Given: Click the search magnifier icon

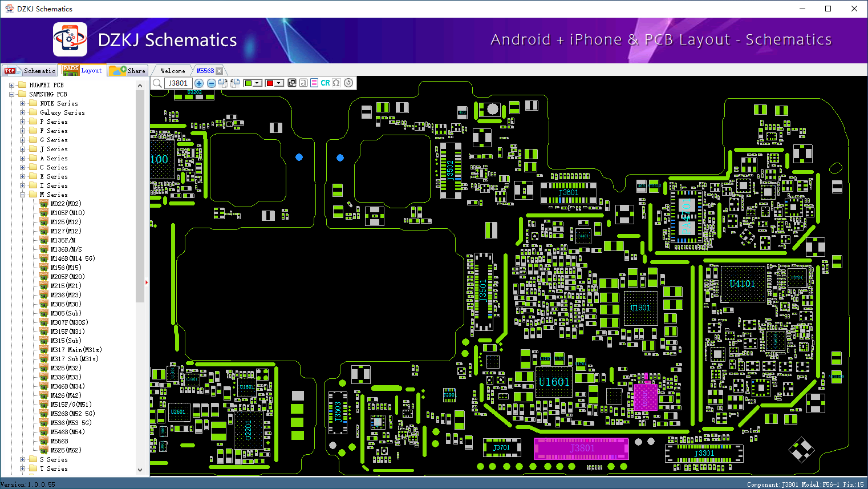Looking at the screenshot, I should click(157, 83).
